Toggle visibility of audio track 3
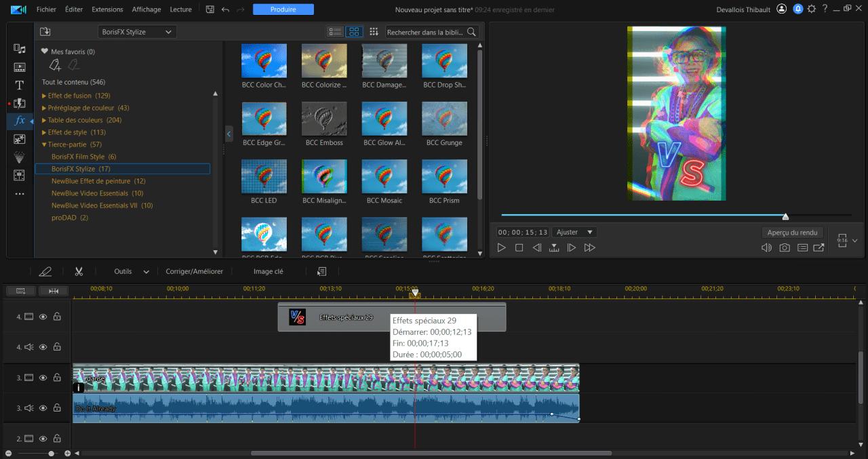 tap(43, 408)
